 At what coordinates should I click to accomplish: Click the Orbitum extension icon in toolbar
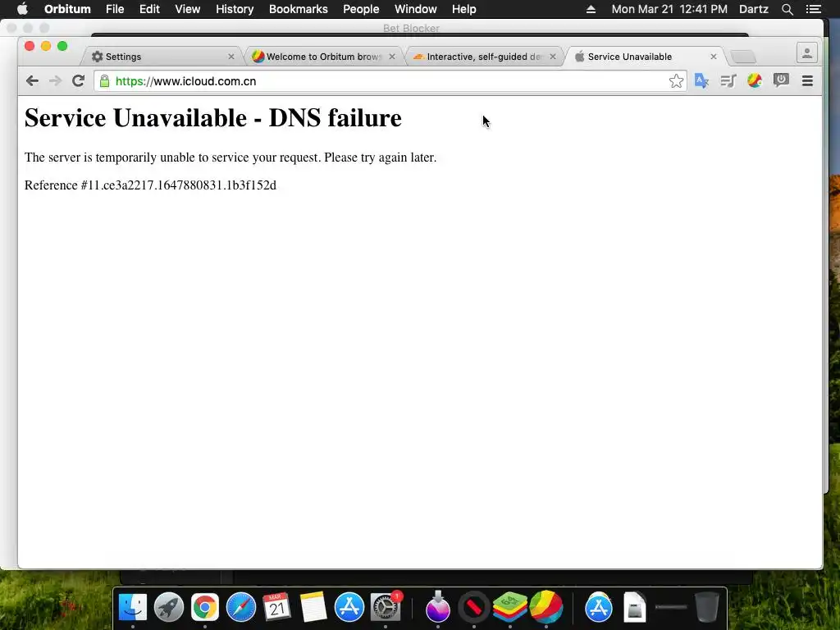755,81
